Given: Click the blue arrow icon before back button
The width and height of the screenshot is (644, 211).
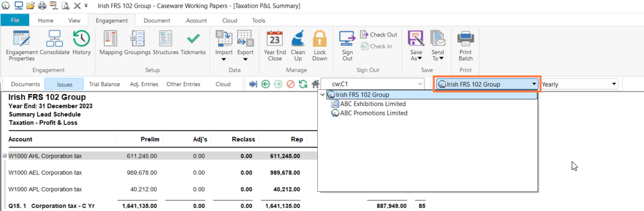Looking at the screenshot, I should (x=253, y=84).
